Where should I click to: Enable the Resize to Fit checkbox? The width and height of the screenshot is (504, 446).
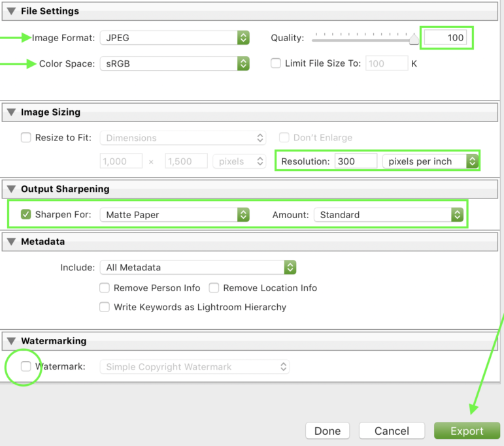[26, 138]
